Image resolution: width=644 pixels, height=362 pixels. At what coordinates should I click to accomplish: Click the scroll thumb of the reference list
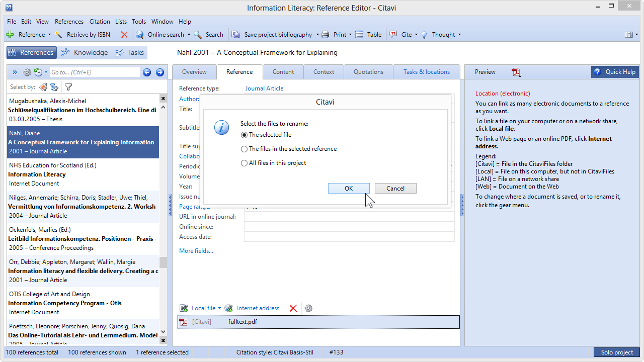pos(163,262)
